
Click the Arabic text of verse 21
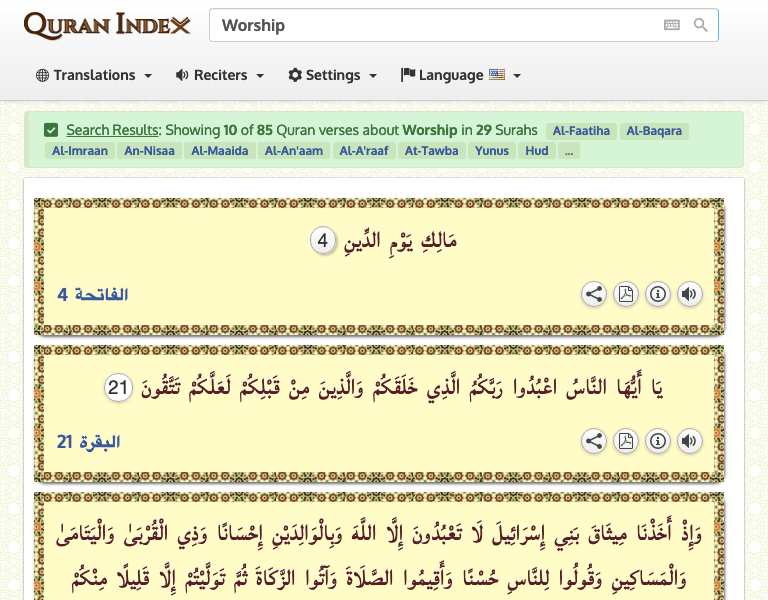click(x=402, y=387)
